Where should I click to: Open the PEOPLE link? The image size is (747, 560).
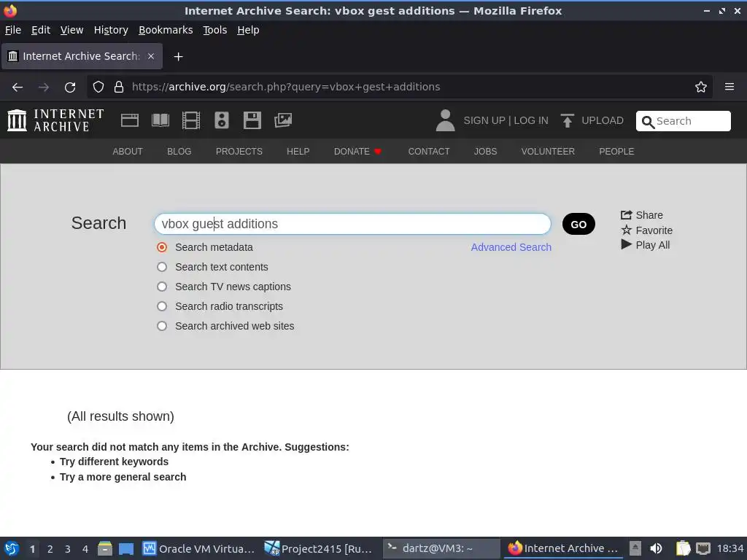[x=616, y=152]
